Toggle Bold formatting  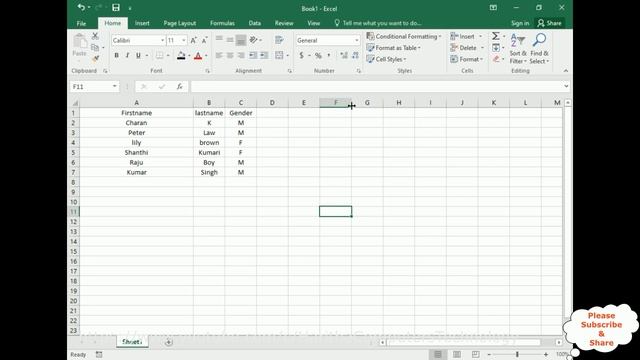pyautogui.click(x=116, y=56)
